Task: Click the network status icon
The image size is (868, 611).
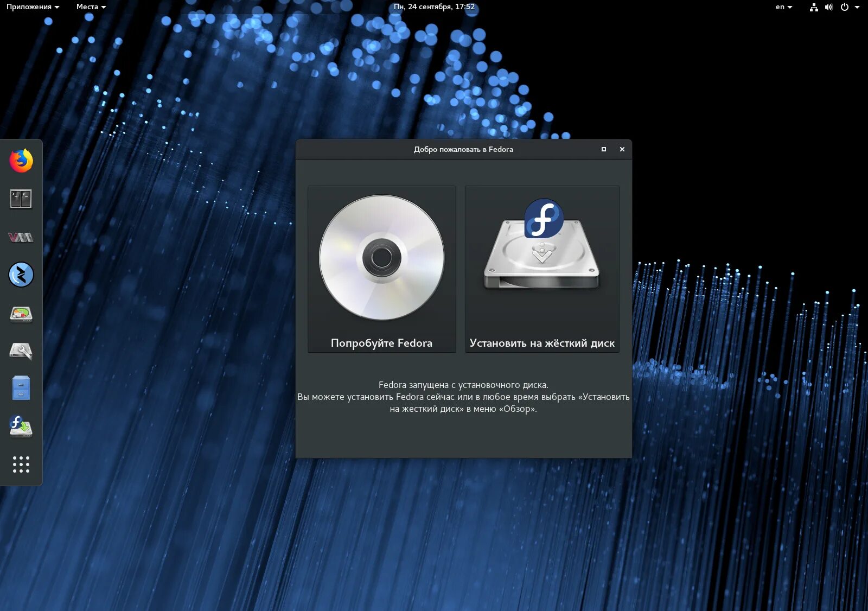Action: (x=814, y=7)
